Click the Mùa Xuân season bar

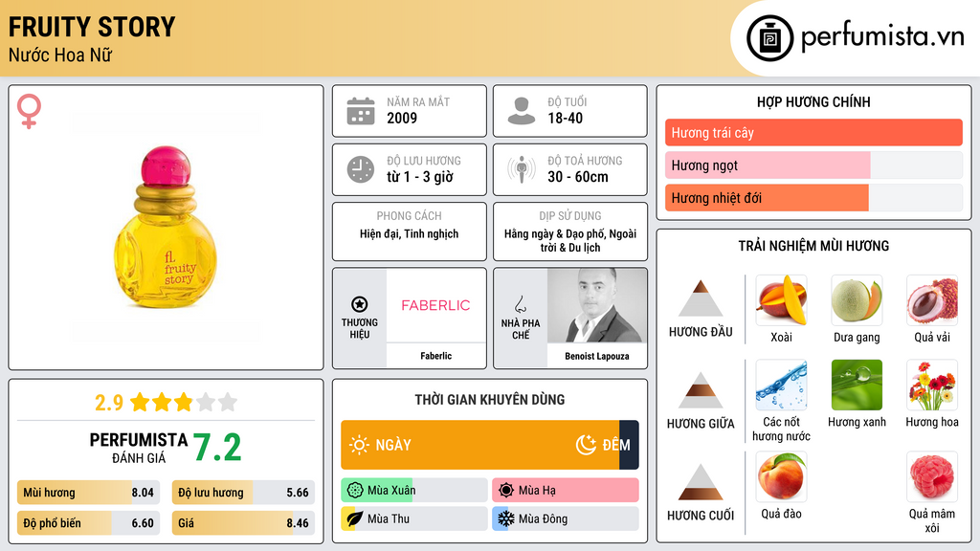(x=413, y=491)
